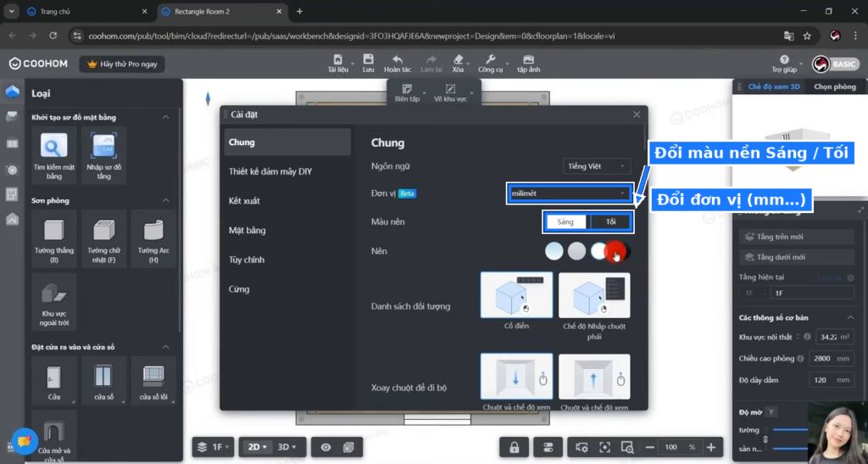
Task: Pick the cửa sổ lồi bay window
Action: pyautogui.click(x=153, y=380)
